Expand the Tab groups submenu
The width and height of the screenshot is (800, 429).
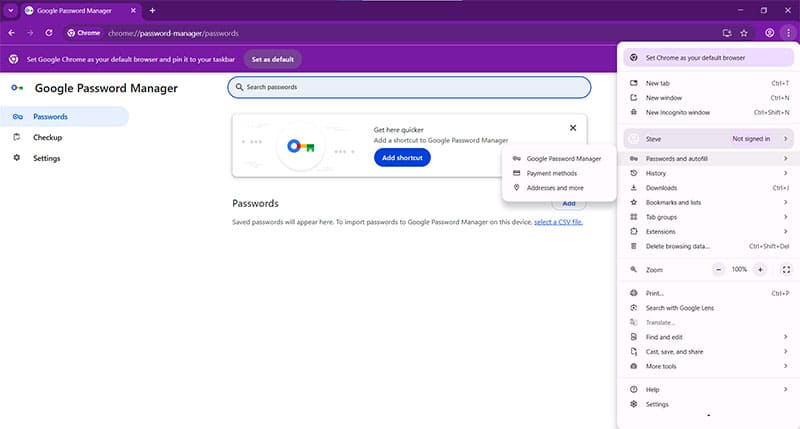tap(708, 217)
